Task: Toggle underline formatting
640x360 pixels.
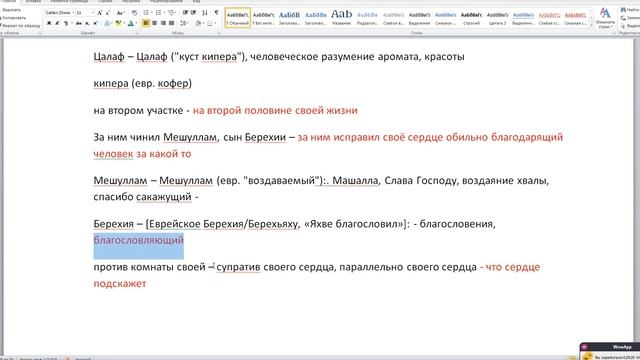Action: tap(66, 23)
